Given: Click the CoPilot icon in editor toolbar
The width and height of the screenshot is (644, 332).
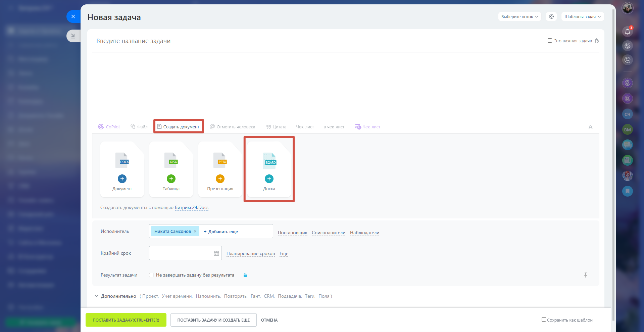Looking at the screenshot, I should 101,127.
